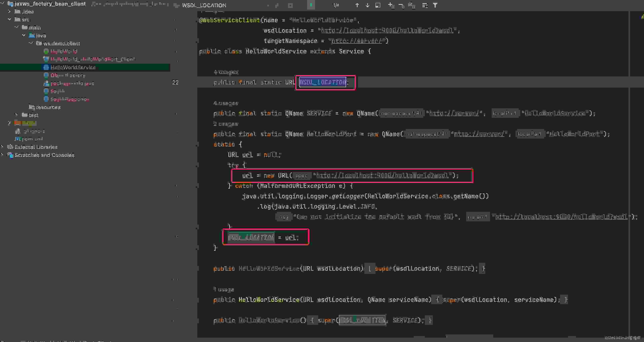644x342 pixels.
Task: Click the '2 usages' hint above HelloWorldPort
Action: click(x=226, y=124)
